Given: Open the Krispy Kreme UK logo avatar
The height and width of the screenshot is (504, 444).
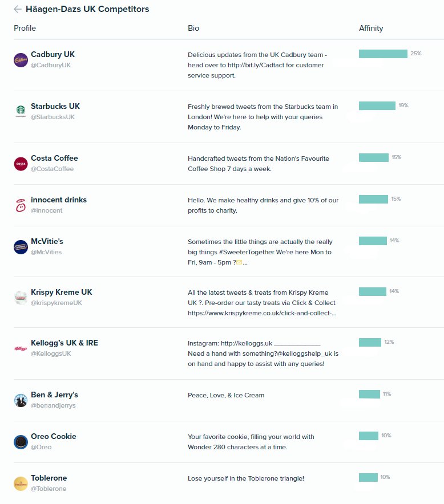Looking at the screenshot, I should pyautogui.click(x=21, y=298).
